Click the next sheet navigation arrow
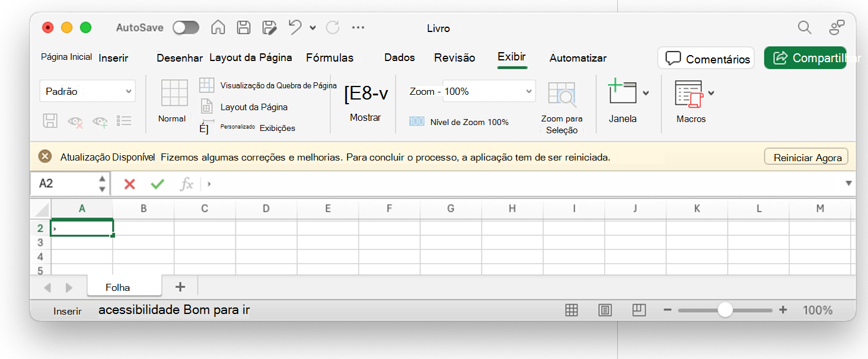Screen dimensions: 868x359 pyautogui.click(x=69, y=288)
